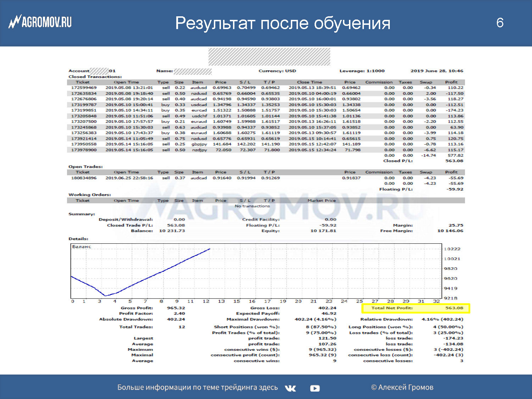Click footer text 'Больше информации по теме трейдинга здесь'
Viewport: 532px width, 399px height.
click(198, 387)
